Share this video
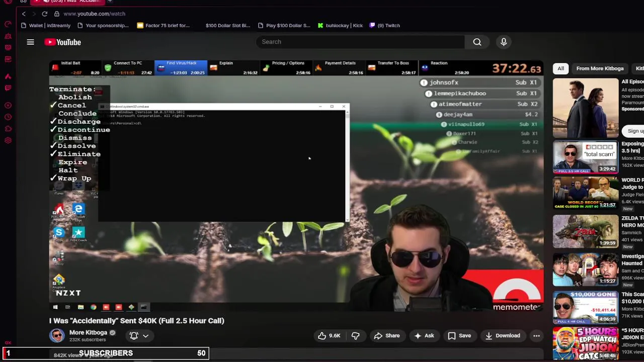This screenshot has height=362, width=644. click(x=386, y=335)
